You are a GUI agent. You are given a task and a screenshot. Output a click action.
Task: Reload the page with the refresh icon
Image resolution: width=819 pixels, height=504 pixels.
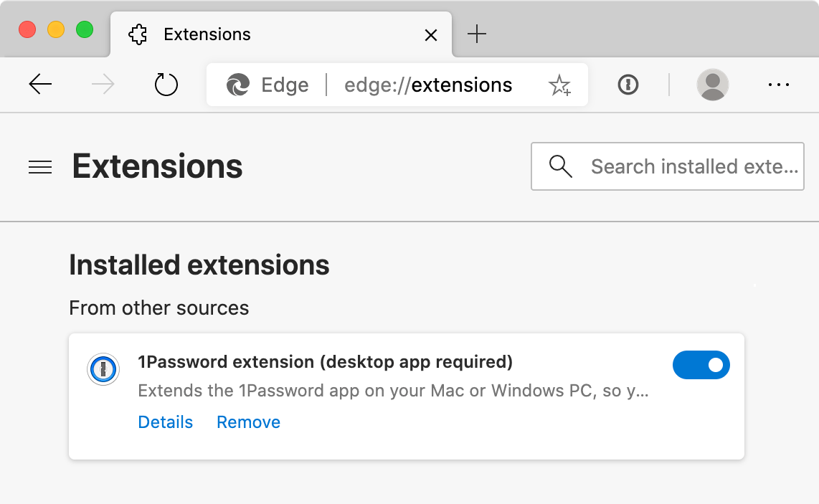[x=166, y=85]
